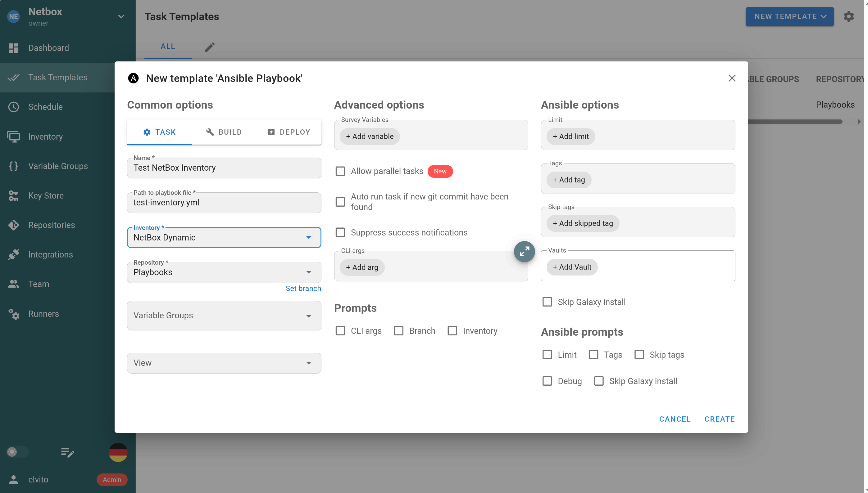The height and width of the screenshot is (493, 868).
Task: Open Dashboard from the sidebar
Action: [48, 48]
